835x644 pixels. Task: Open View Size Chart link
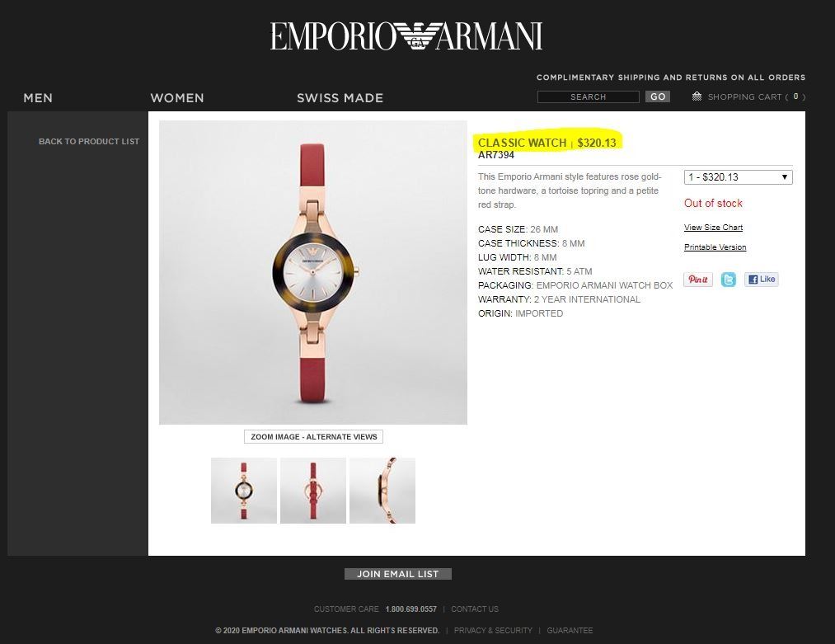tap(713, 228)
